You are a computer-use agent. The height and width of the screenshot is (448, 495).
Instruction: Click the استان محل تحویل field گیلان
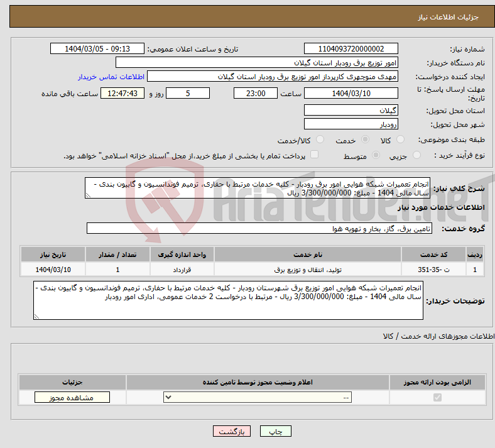click(x=351, y=110)
